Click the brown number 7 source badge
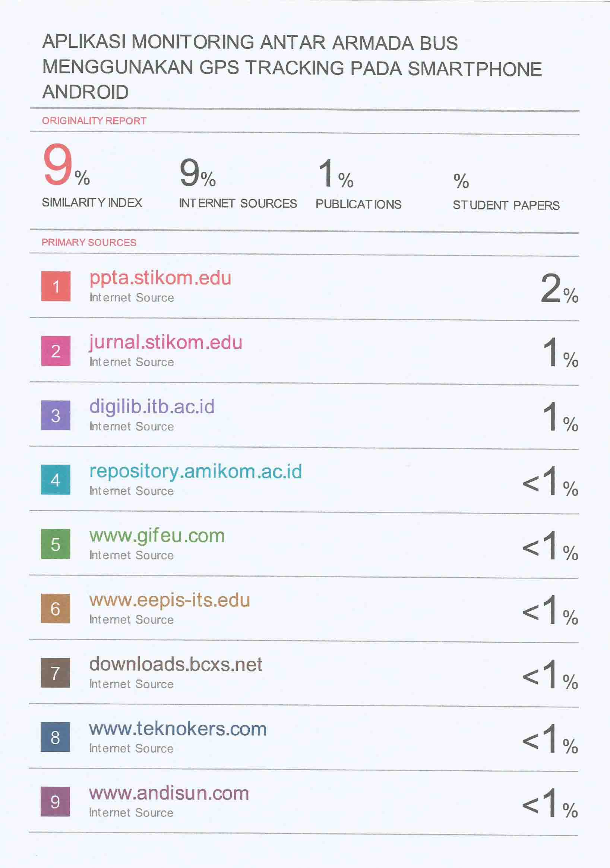610x868 pixels. coord(56,673)
